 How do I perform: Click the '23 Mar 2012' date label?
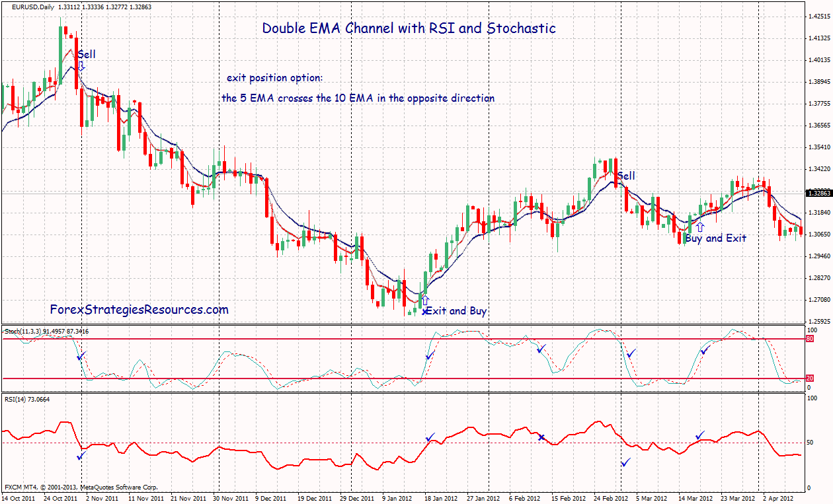[x=739, y=498]
